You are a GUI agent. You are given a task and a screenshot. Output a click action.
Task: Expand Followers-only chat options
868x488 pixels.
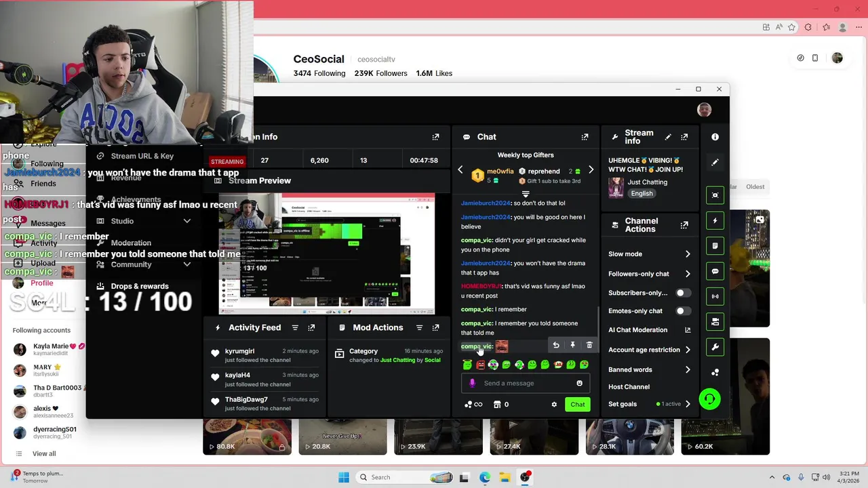(x=688, y=274)
